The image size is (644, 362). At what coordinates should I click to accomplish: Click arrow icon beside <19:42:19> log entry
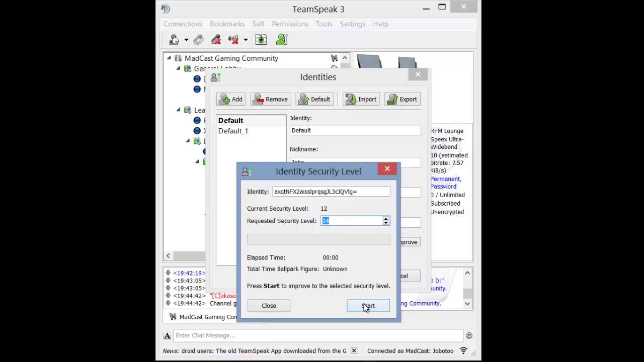[168, 273]
